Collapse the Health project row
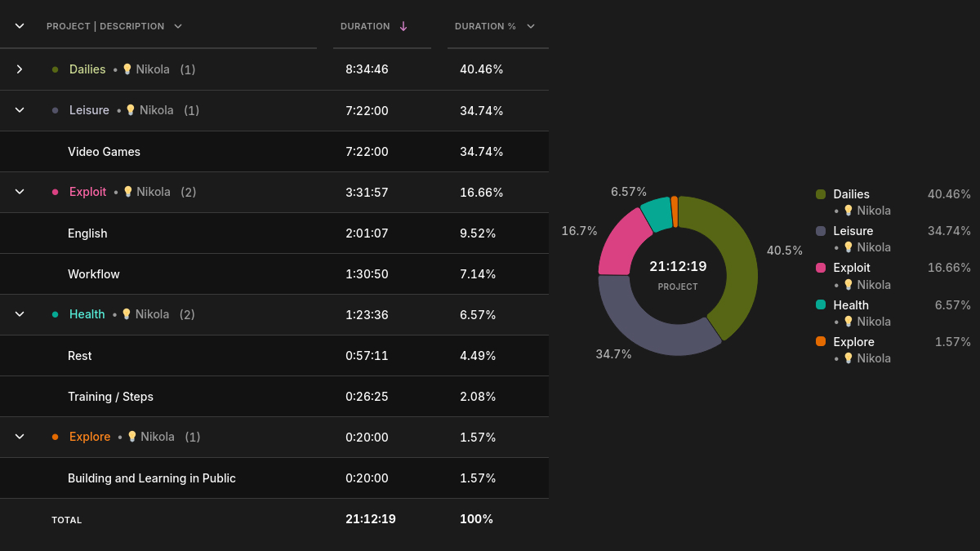This screenshot has height=551, width=980. pyautogui.click(x=20, y=314)
